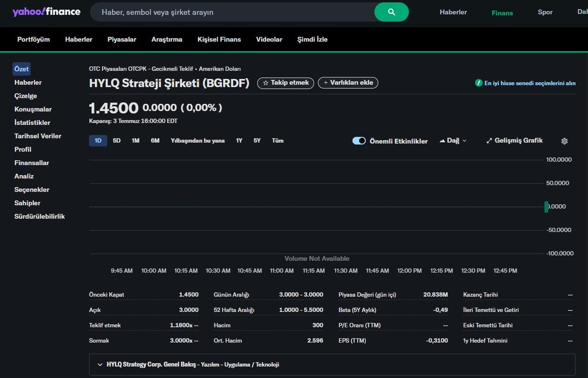Select the Tüm chart range

278,141
